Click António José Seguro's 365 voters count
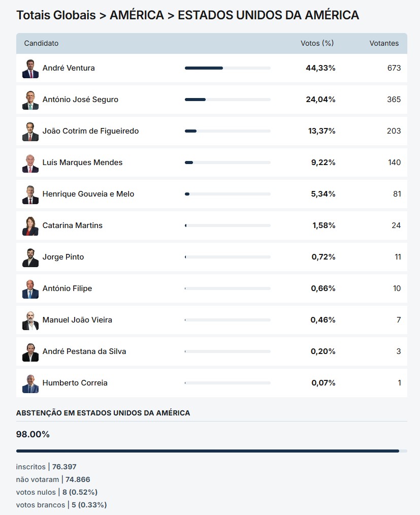Viewport: 420px width, 515px height. [394, 100]
